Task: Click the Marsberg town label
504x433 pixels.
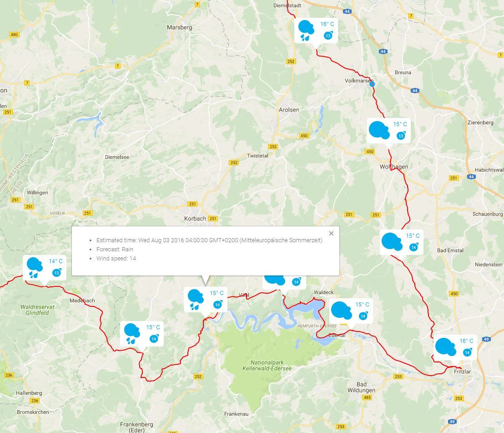Action: point(179,27)
